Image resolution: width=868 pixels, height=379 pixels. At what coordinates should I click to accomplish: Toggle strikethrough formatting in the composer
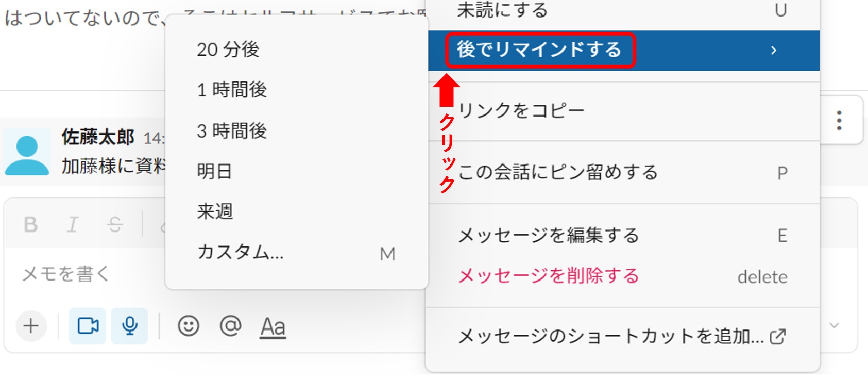[115, 225]
